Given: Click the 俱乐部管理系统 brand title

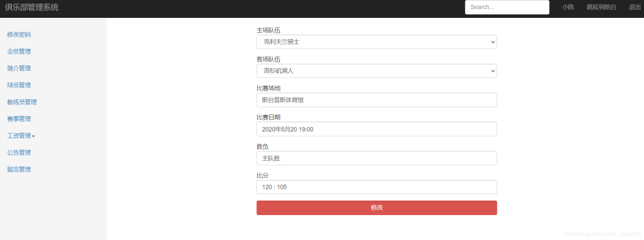Looking at the screenshot, I should pyautogui.click(x=32, y=7).
